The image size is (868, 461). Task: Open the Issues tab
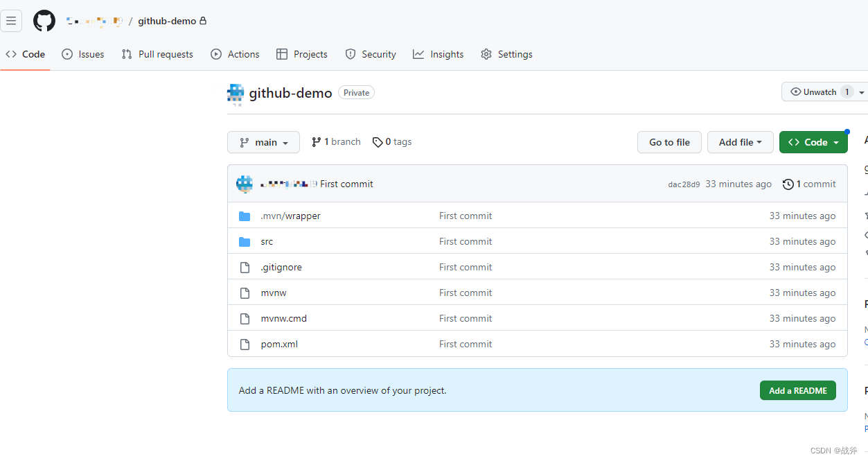83,54
